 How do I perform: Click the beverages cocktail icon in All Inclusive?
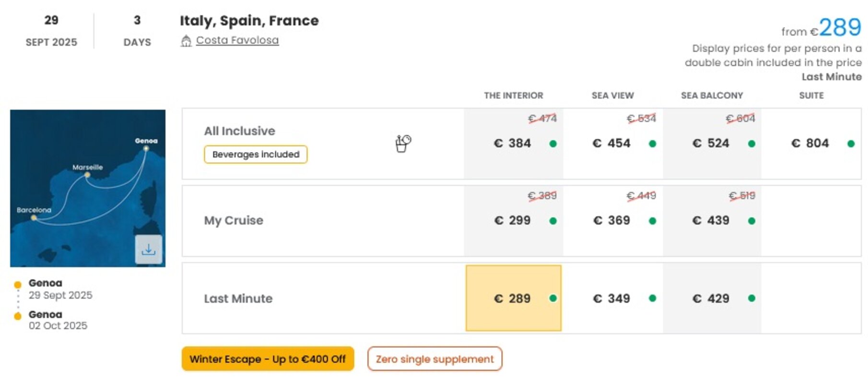pyautogui.click(x=403, y=143)
